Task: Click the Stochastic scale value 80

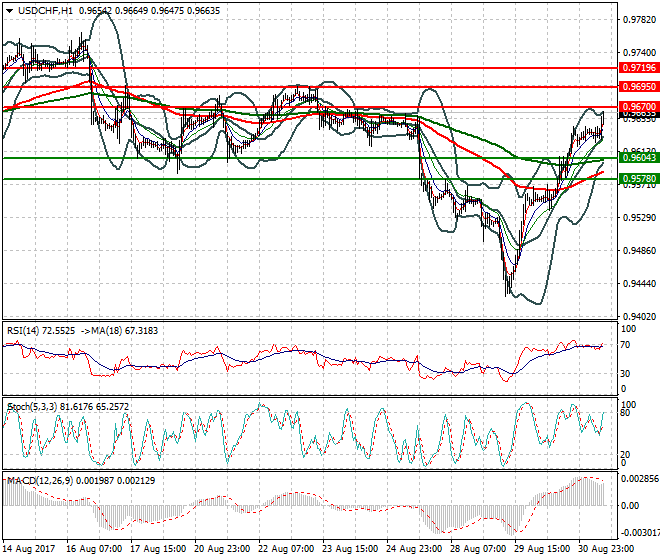Action: (x=625, y=413)
